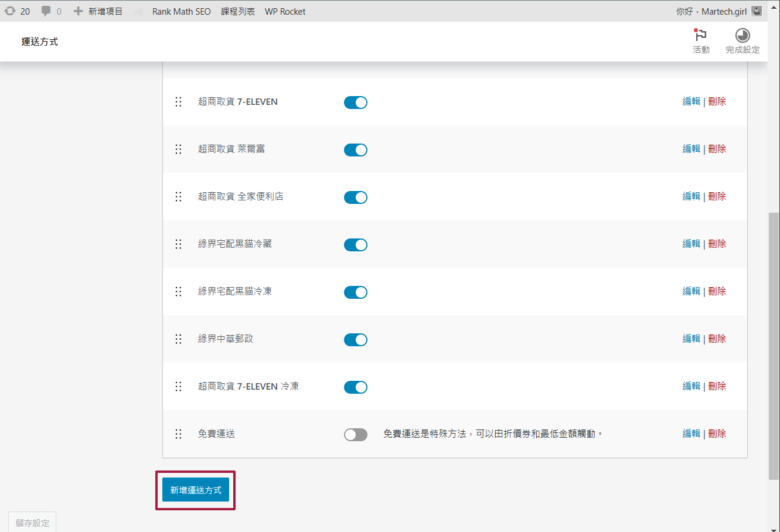780x532 pixels.
Task: Enable the 免費運送 shipping toggle
Action: pos(355,435)
